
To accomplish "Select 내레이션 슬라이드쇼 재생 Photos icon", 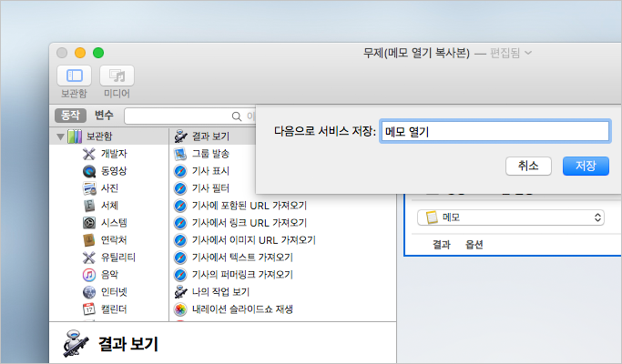I will click(x=180, y=308).
